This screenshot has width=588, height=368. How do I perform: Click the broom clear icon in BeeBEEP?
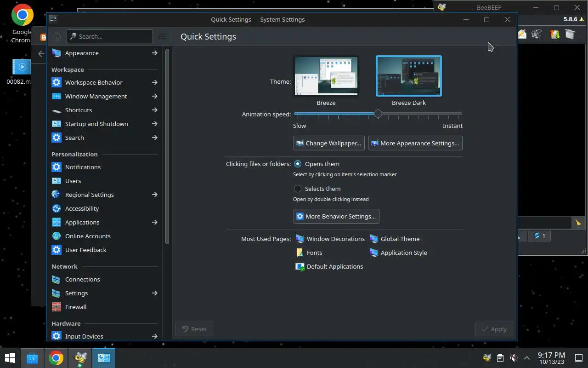click(578, 223)
